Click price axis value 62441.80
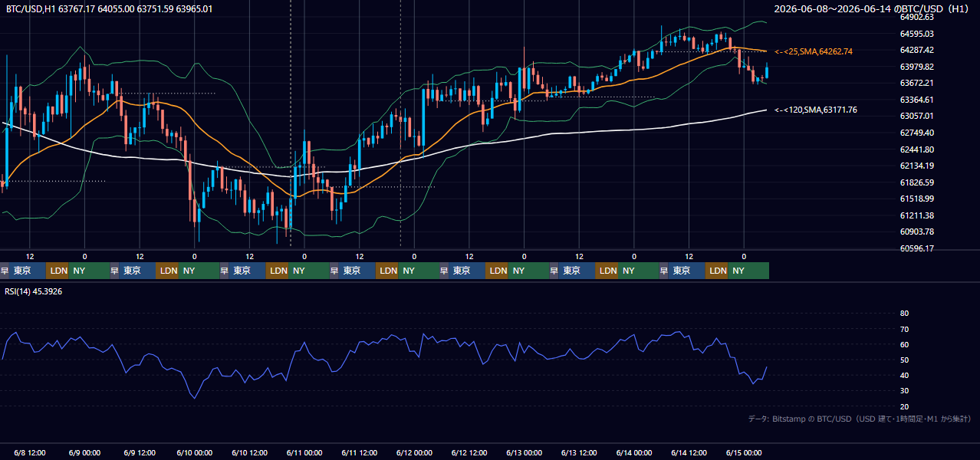Image resolution: width=980 pixels, height=460 pixels. point(916,149)
